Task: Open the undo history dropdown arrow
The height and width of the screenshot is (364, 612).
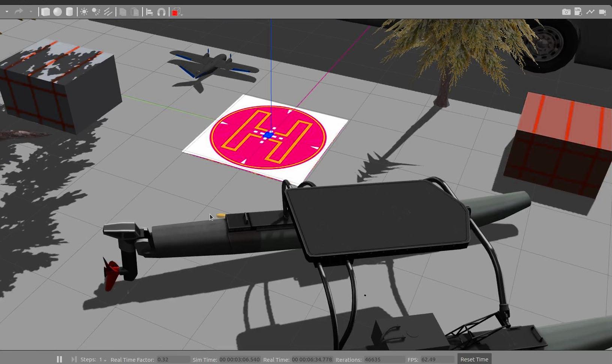Action: point(7,12)
